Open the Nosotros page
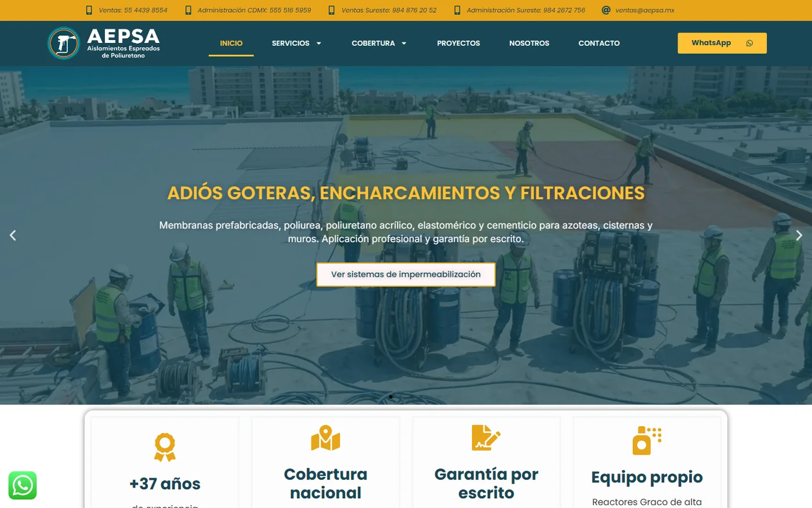Viewport: 812px width, 508px height. [x=529, y=43]
